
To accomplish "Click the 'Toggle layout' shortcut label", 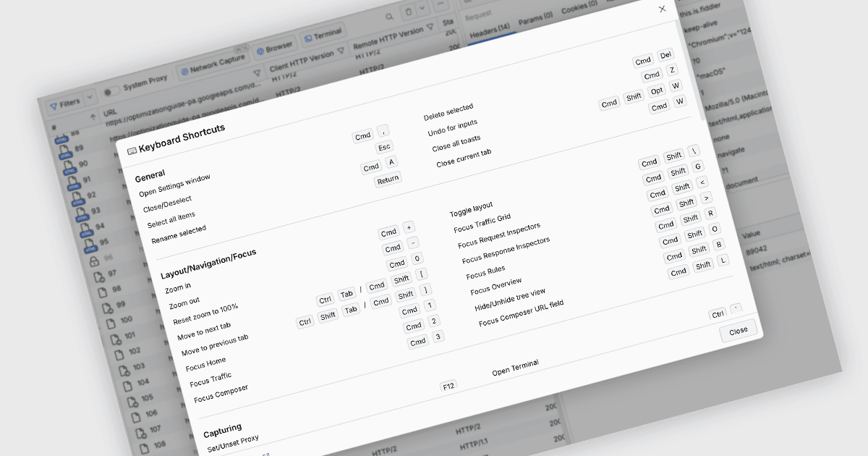I will [471, 210].
